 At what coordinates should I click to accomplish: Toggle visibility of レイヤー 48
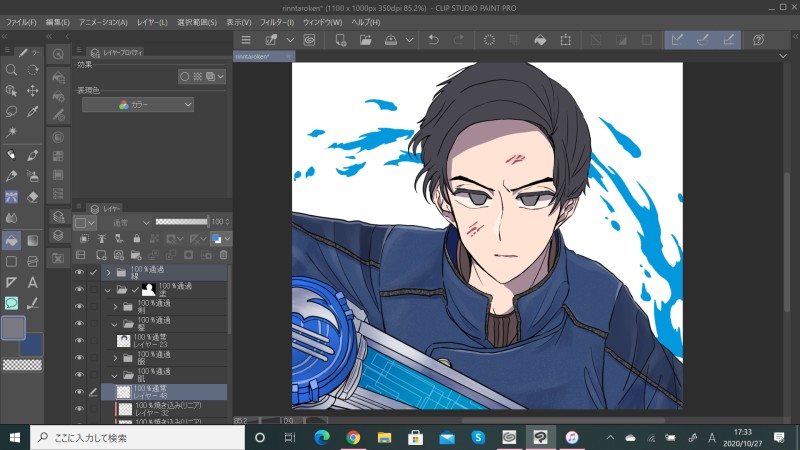(80, 392)
